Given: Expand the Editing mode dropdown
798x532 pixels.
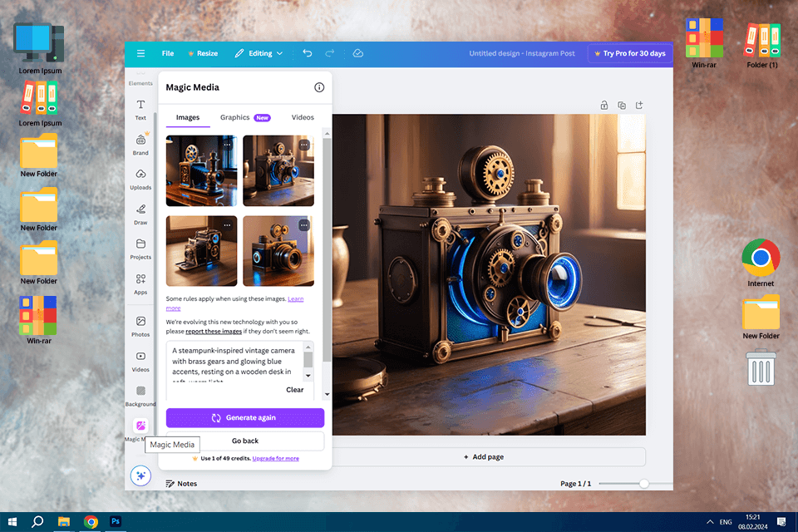Looking at the screenshot, I should (x=259, y=53).
